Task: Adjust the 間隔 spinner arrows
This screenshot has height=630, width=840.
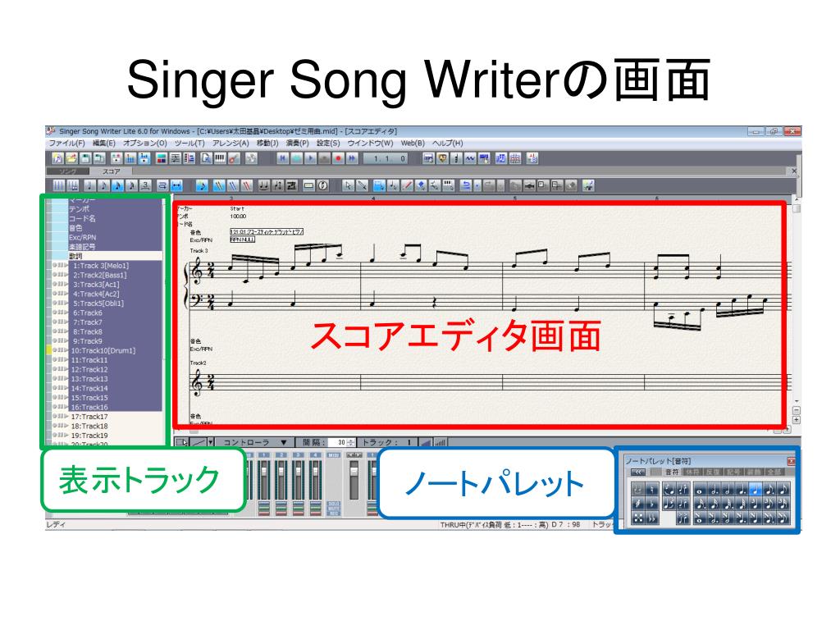Action: click(350, 442)
